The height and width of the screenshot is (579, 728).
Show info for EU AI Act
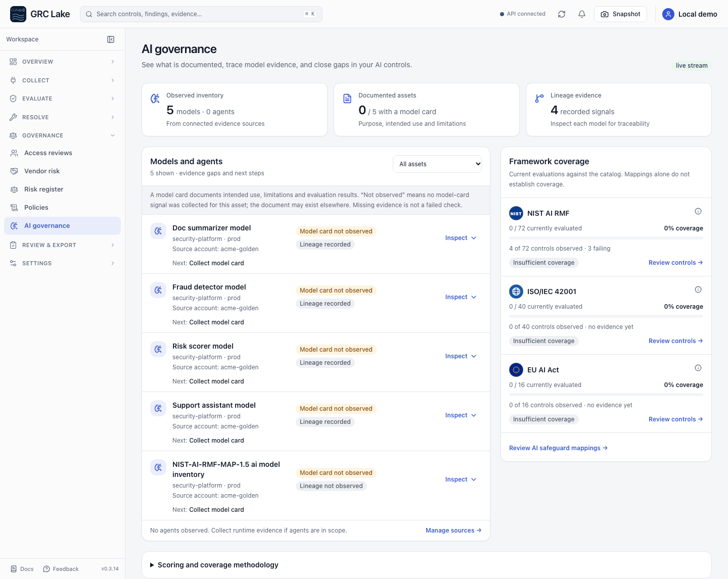698,368
